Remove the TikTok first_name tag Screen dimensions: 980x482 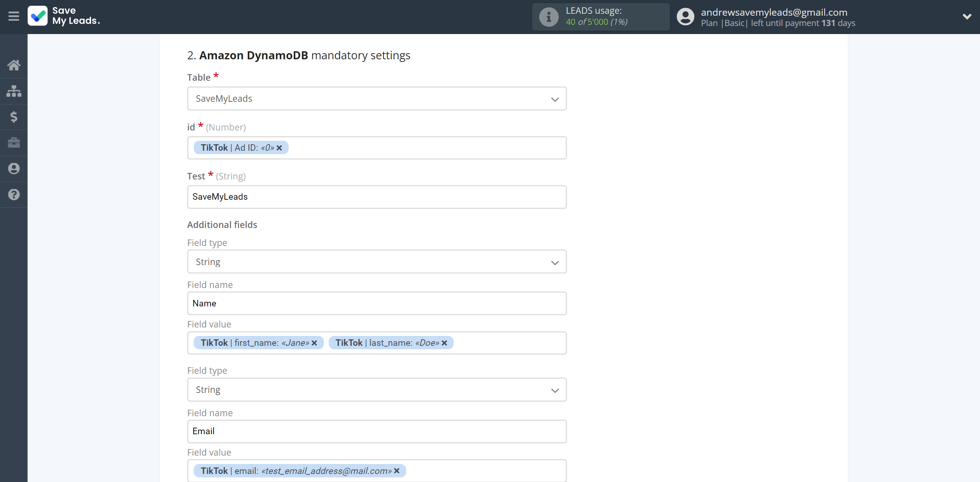[314, 343]
